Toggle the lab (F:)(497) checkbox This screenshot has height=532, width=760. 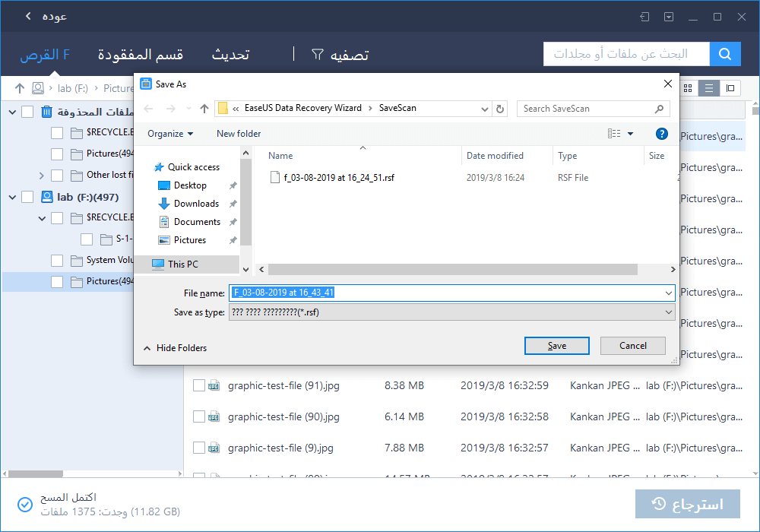pos(27,197)
